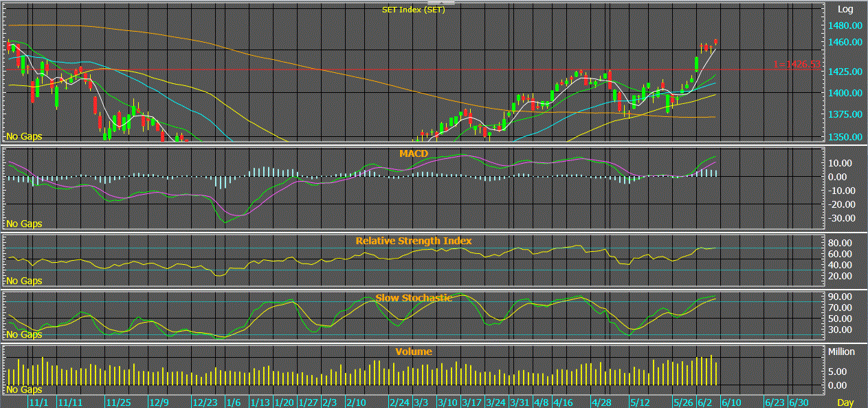This screenshot has height=408, width=868.
Task: Click the 12/23 date label
Action: pyautogui.click(x=206, y=402)
